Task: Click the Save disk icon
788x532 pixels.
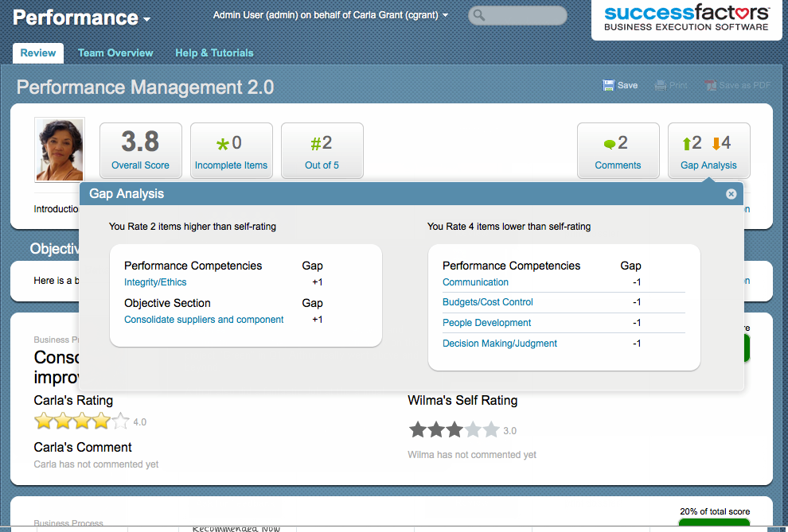Action: [609, 84]
